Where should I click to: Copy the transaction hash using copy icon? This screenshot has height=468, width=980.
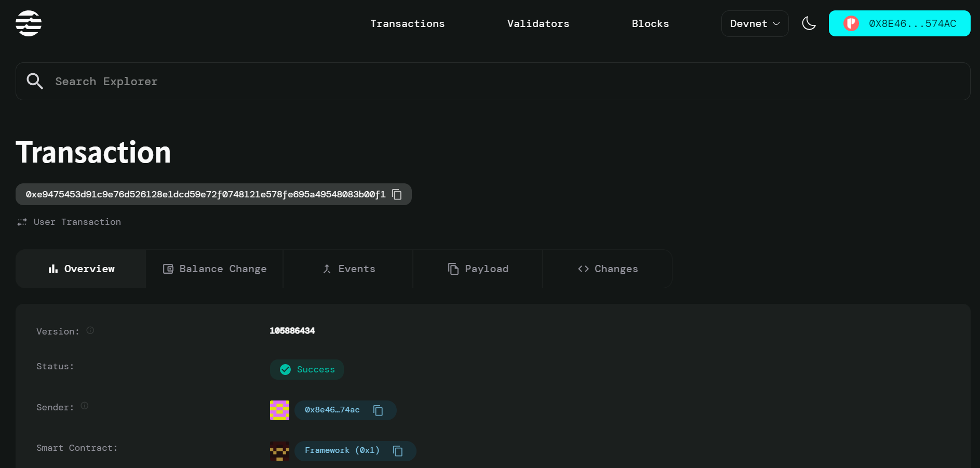(x=397, y=194)
